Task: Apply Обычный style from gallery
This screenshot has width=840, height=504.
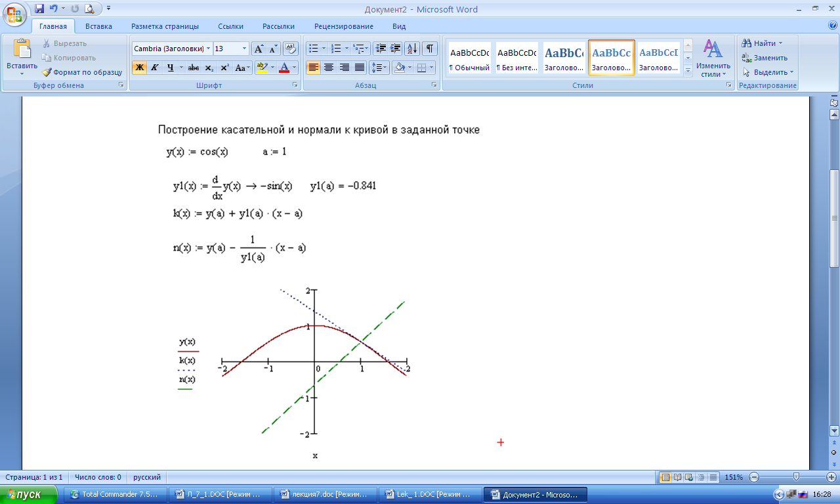Action: tap(469, 58)
